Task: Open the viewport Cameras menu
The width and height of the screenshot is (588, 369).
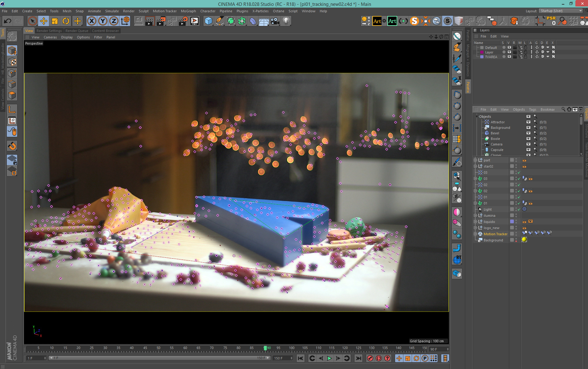Action: 50,37
